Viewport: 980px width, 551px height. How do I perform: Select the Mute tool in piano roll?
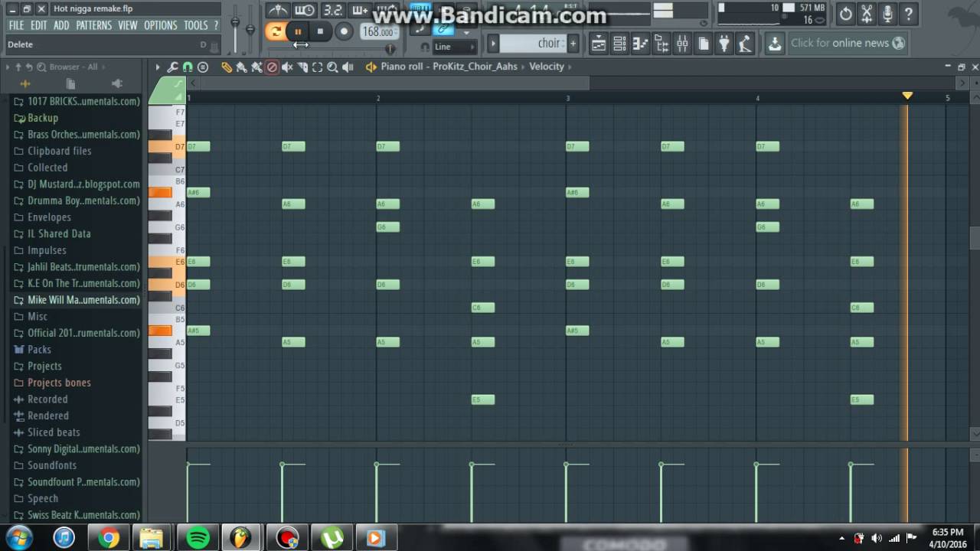[x=287, y=67]
